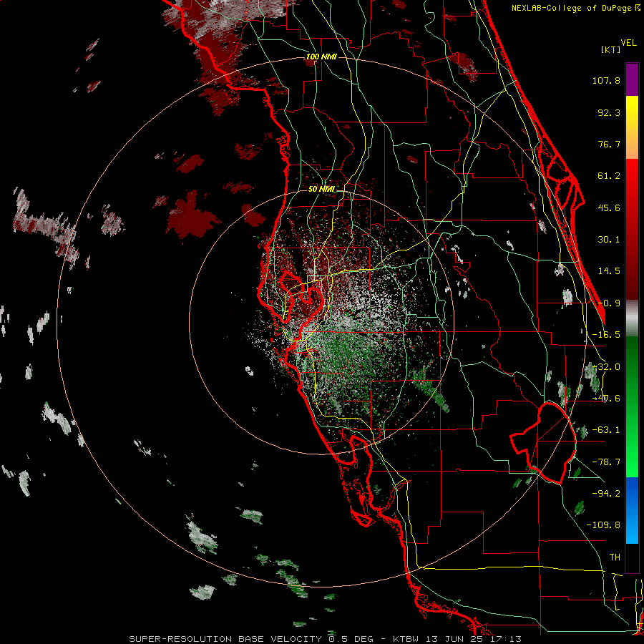The width and height of the screenshot is (644, 644).
Task: Click the 107.8 velocity scale value
Action: pos(606,80)
